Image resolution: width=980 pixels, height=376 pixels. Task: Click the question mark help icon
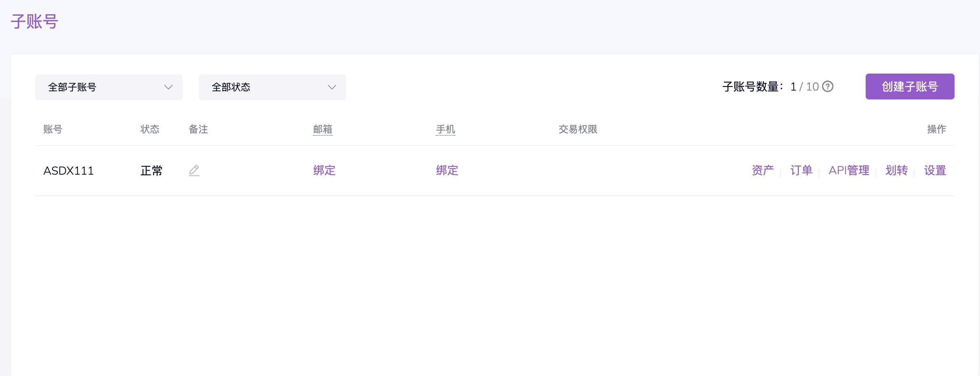(x=828, y=87)
